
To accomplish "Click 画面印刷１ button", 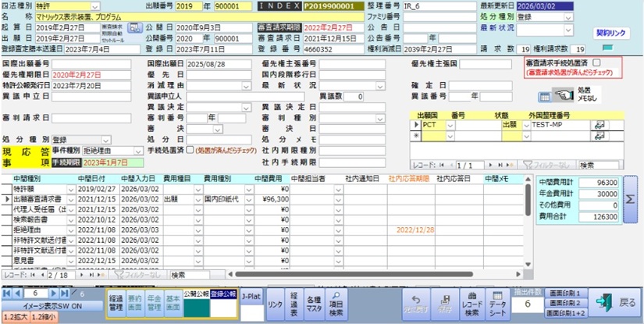I will 566,294.
